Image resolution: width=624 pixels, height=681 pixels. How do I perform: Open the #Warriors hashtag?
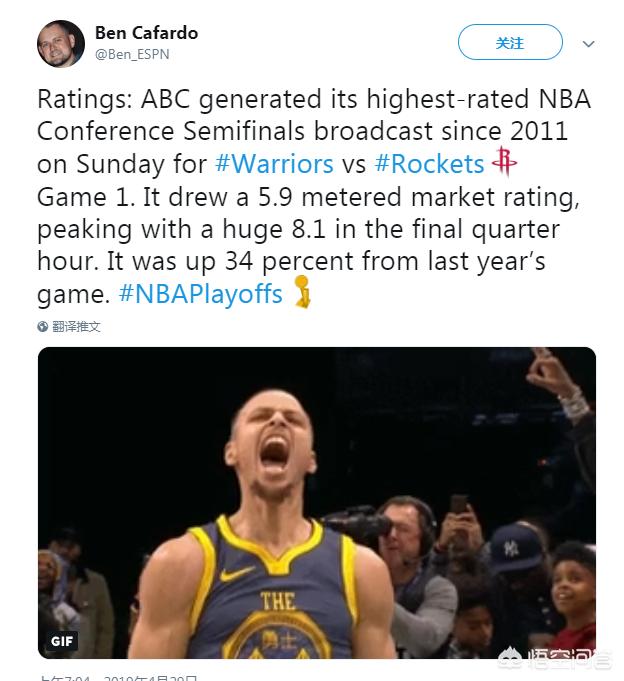[x=274, y=163]
